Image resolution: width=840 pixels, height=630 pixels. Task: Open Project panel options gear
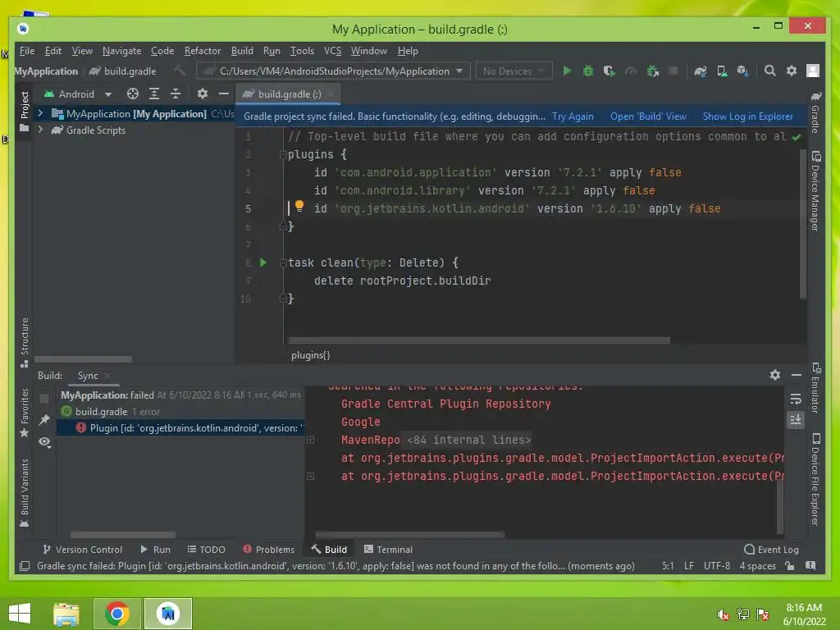point(203,94)
